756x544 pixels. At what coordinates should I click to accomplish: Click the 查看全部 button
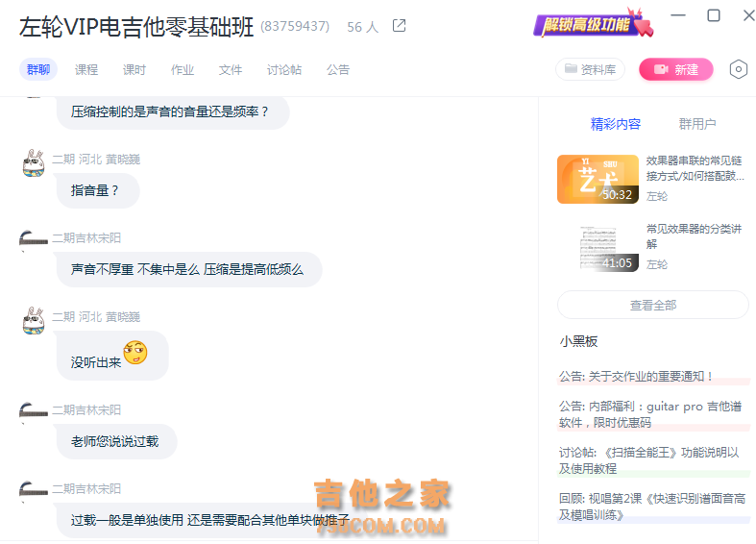(653, 305)
